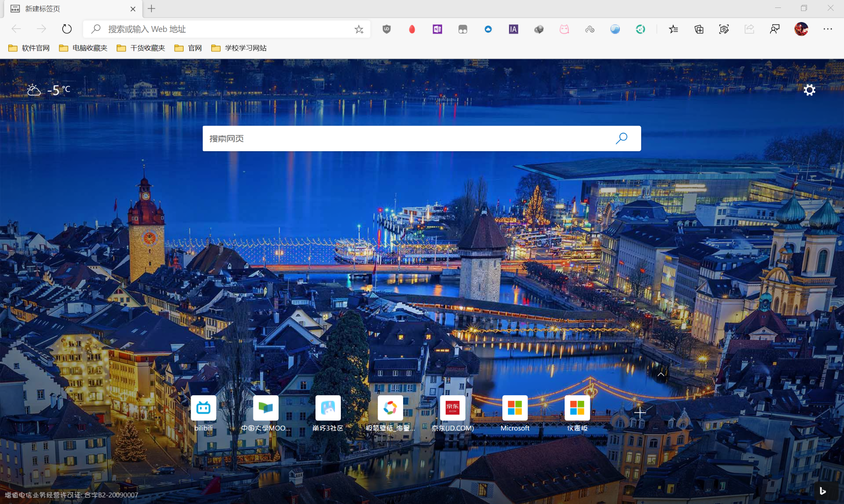
Task: Visit the 京东(JD.COM) shortcut
Action: pos(452,408)
